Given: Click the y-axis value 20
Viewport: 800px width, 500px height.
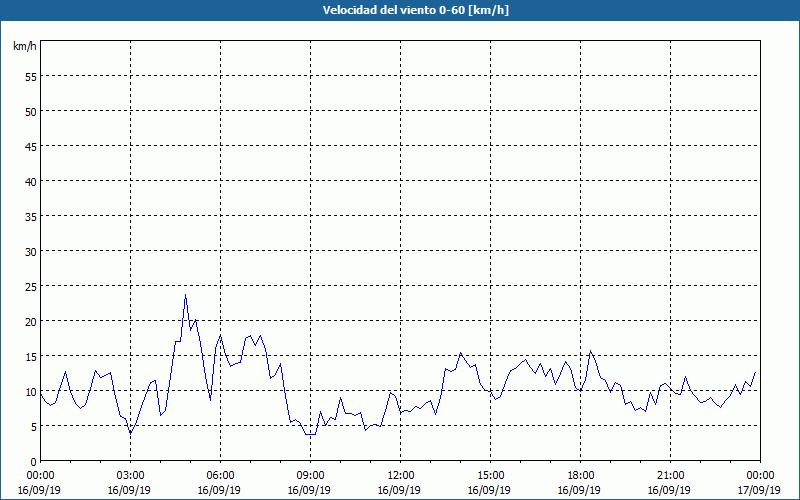Looking at the screenshot, I should click(x=31, y=321).
